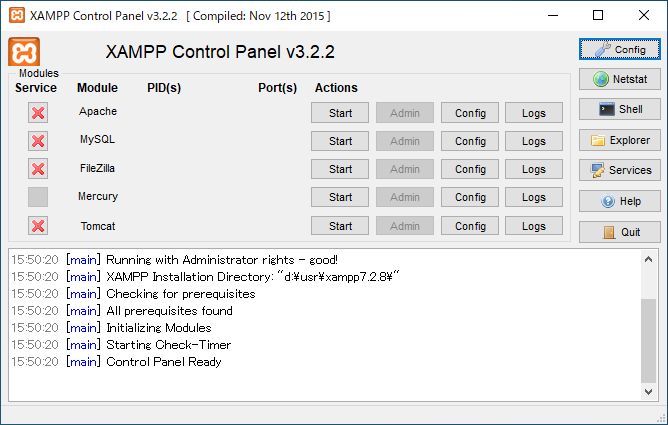Click the XAMPP orange logo icon
The width and height of the screenshot is (668, 425).
tap(24, 52)
